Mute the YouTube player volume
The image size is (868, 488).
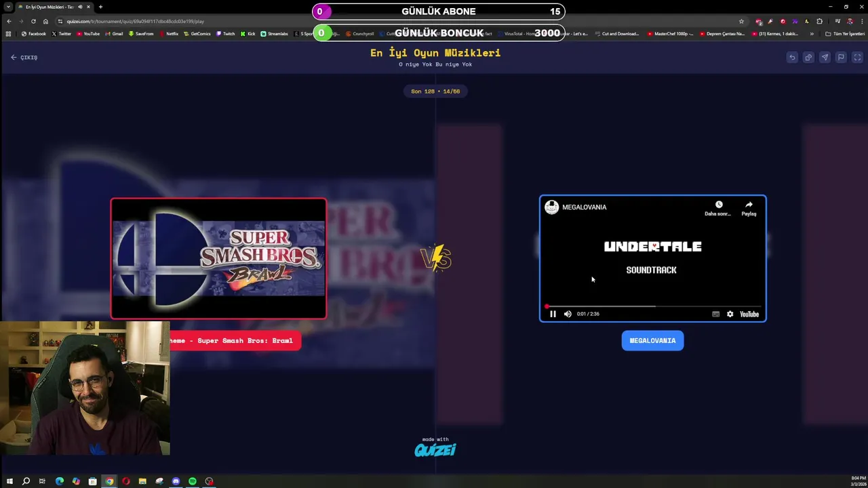[x=568, y=314]
